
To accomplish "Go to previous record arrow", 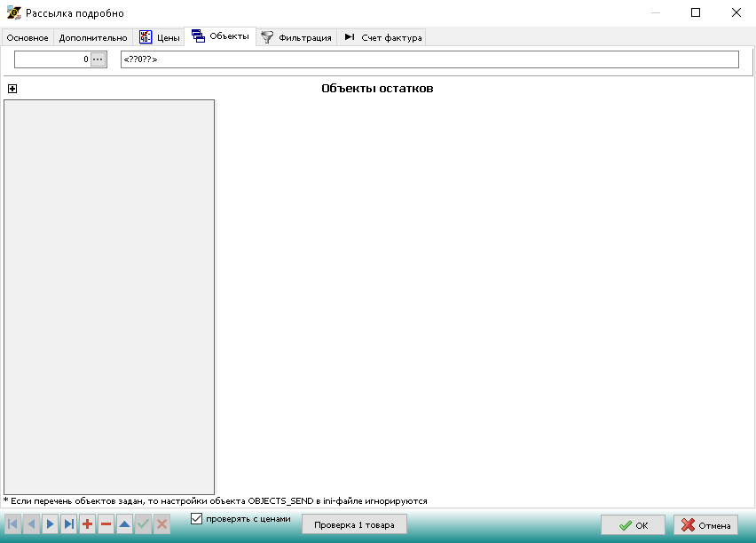I will pos(32,524).
